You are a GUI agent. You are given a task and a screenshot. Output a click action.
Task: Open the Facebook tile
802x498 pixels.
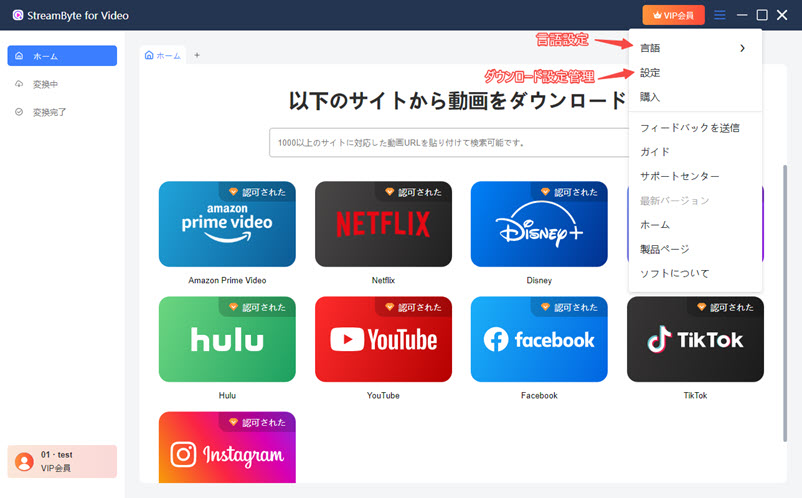(539, 339)
